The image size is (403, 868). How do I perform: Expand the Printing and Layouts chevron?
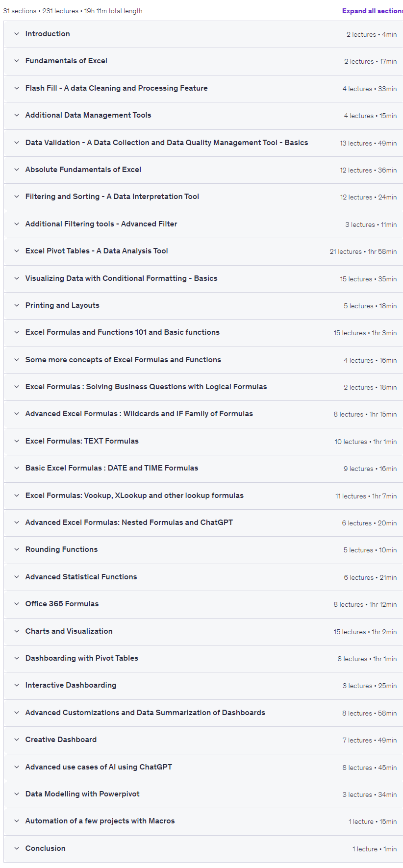(x=17, y=305)
